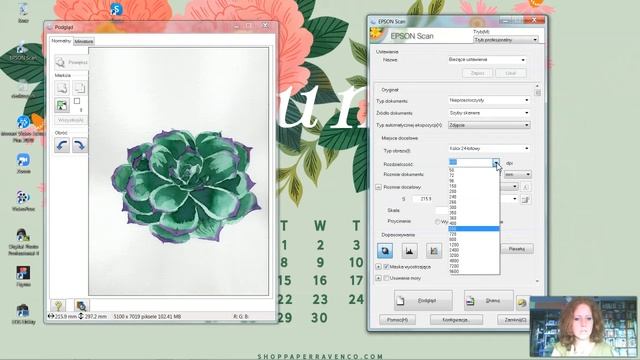The height and width of the screenshot is (360, 640).
Task: Click the target size orientation icon
Action: click(x=526, y=187)
